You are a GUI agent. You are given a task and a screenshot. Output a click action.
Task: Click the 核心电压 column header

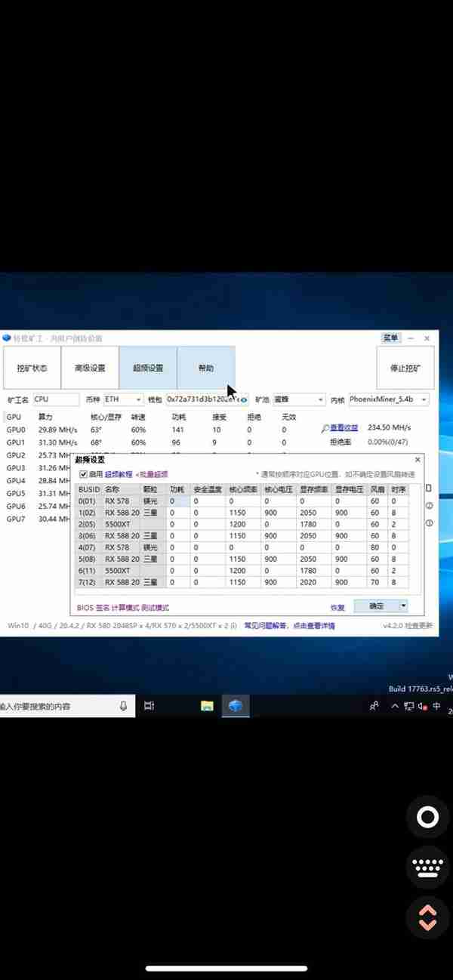coord(279,489)
